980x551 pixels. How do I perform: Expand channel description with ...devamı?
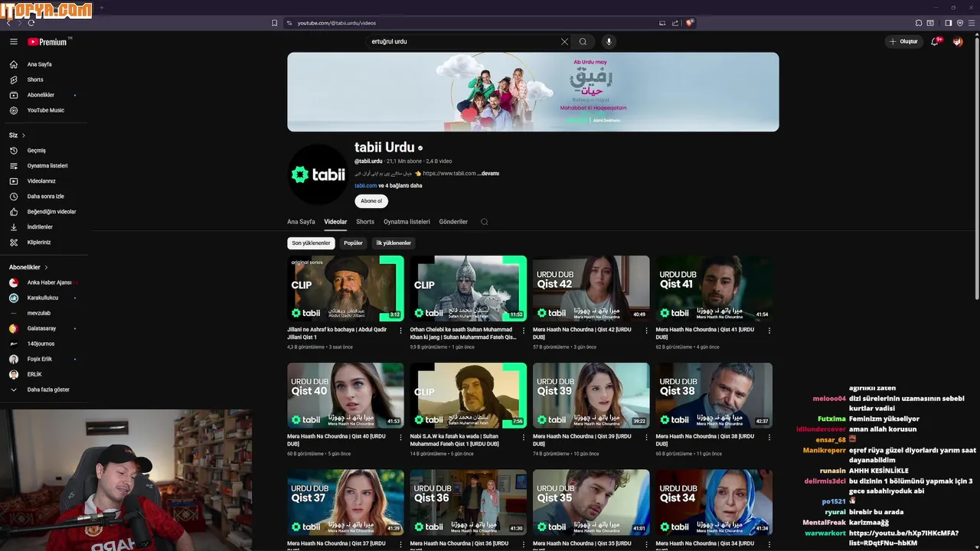click(x=488, y=174)
